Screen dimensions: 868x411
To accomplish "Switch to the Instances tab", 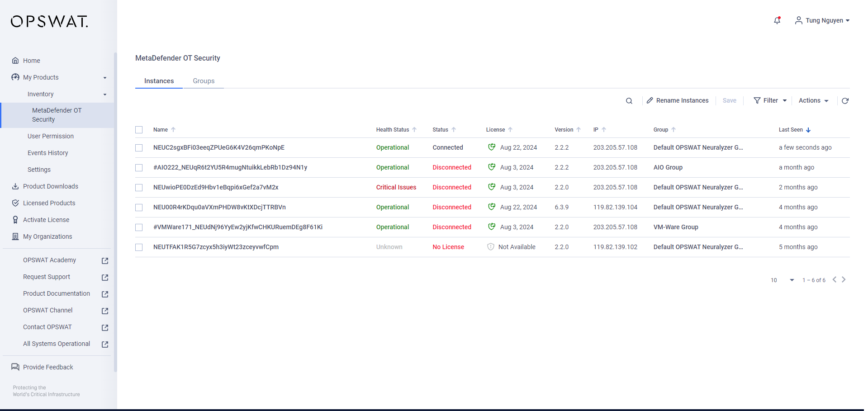I will point(159,81).
